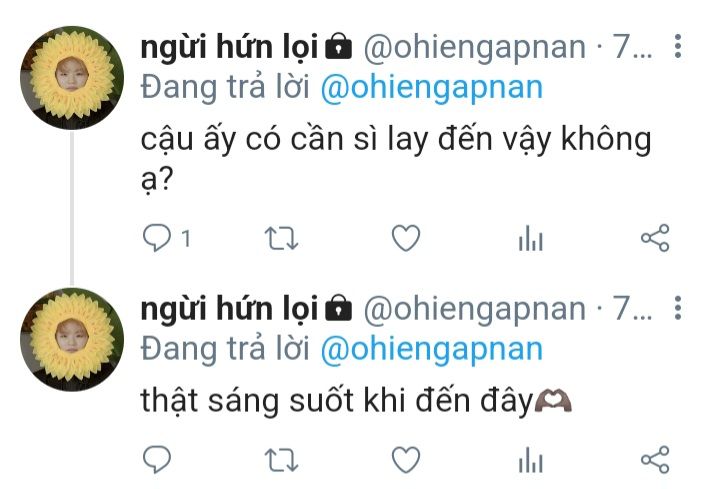Image resolution: width=720 pixels, height=489 pixels.
Task: Reply to the 'cậu ấy có cần' tweet
Action: click(x=157, y=238)
